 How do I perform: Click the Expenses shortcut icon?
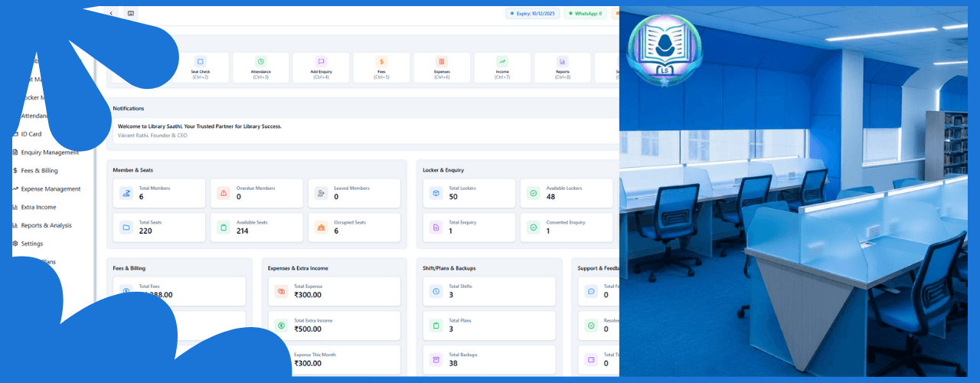click(x=442, y=62)
